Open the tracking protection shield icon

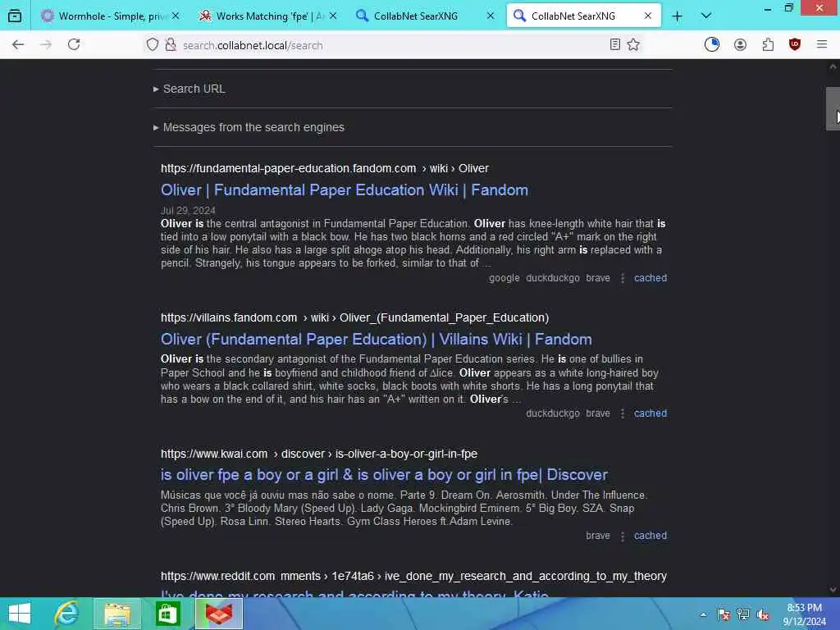153,45
